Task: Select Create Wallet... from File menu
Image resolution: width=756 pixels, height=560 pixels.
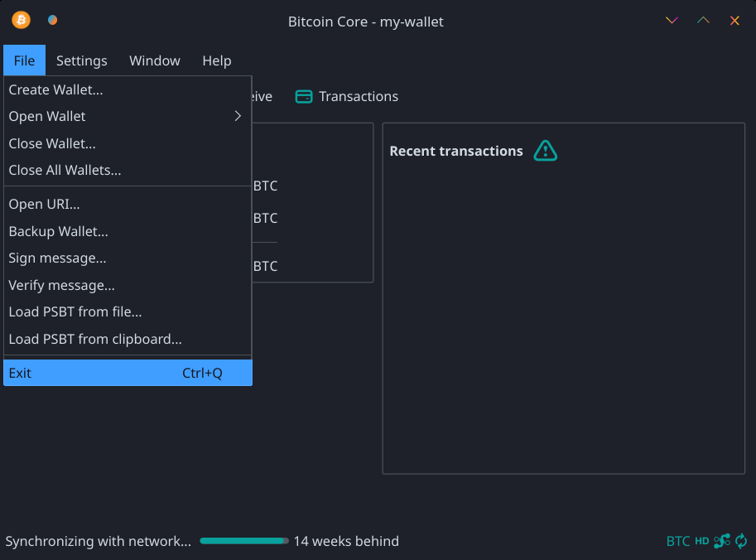Action: 56,89
